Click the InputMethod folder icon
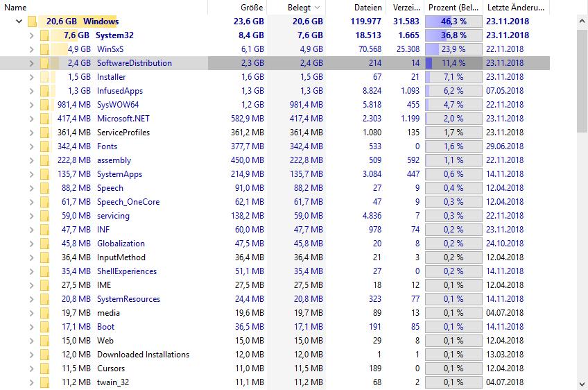 (44, 258)
